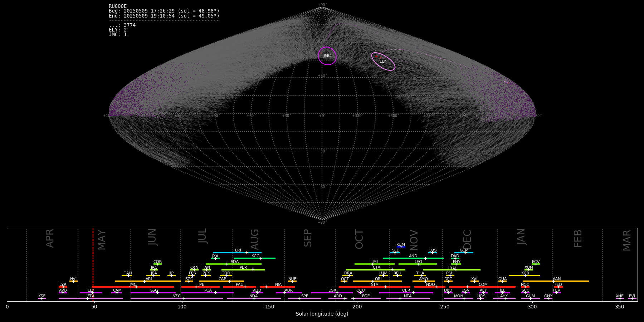The image size is (644, 322).
Task: Click the URS shower label in timeline
Action: (x=481, y=296)
